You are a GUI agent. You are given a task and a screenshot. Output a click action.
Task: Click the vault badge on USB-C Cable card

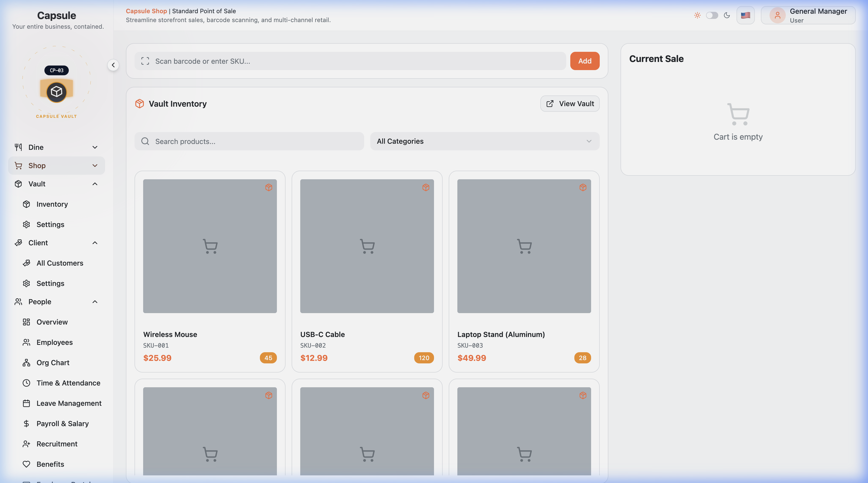[x=426, y=187]
